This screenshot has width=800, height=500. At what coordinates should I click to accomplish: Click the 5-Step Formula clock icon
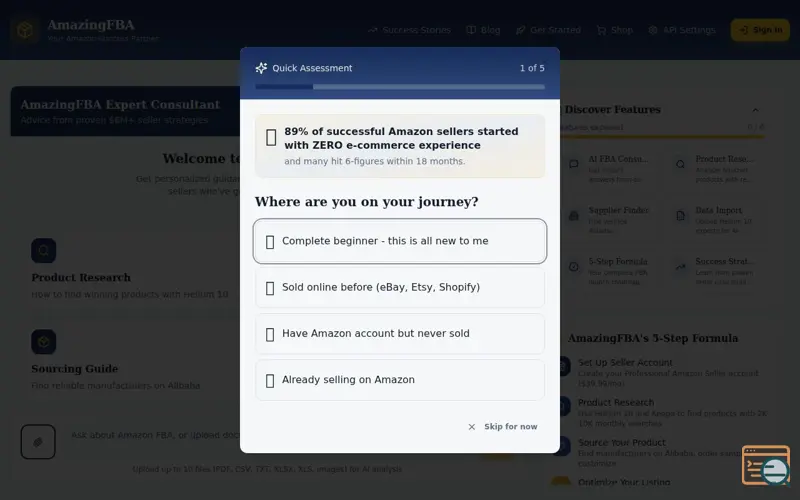(574, 266)
